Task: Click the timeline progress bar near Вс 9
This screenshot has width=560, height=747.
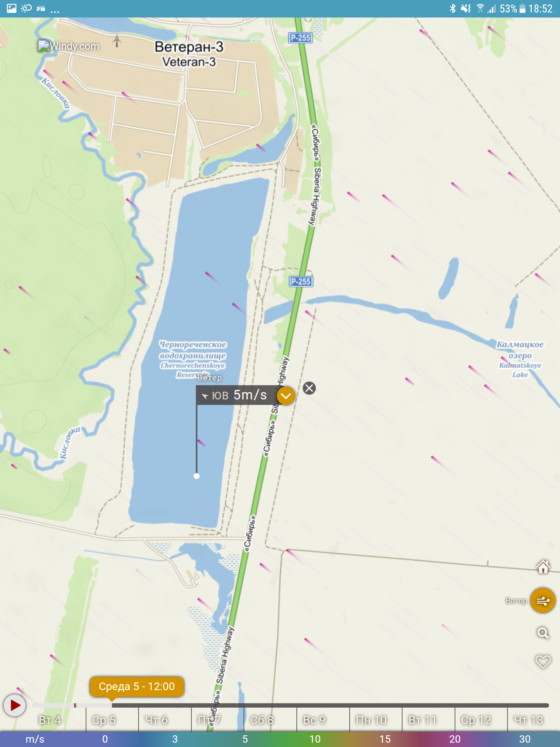Action: [314, 705]
